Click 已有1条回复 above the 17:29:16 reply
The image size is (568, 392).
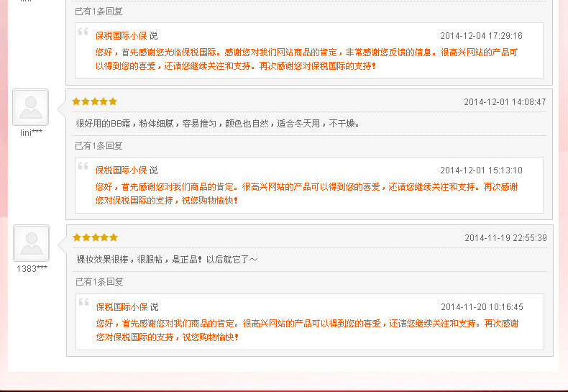click(x=99, y=12)
